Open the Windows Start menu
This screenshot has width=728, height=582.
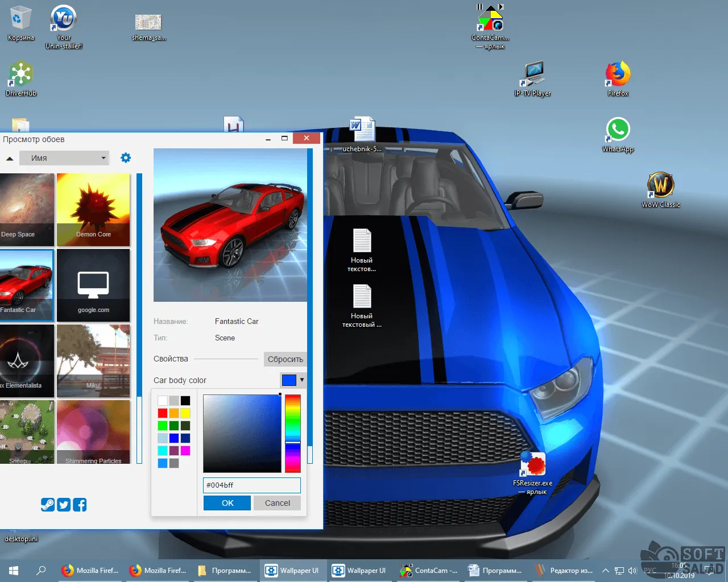[14, 570]
